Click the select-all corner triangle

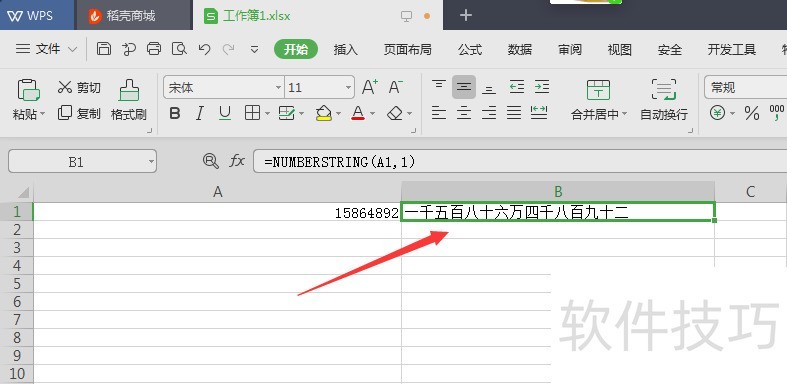[x=23, y=192]
